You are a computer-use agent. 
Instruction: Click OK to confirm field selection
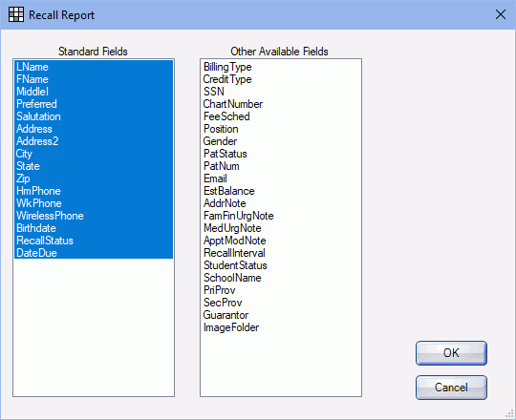pyautogui.click(x=451, y=353)
